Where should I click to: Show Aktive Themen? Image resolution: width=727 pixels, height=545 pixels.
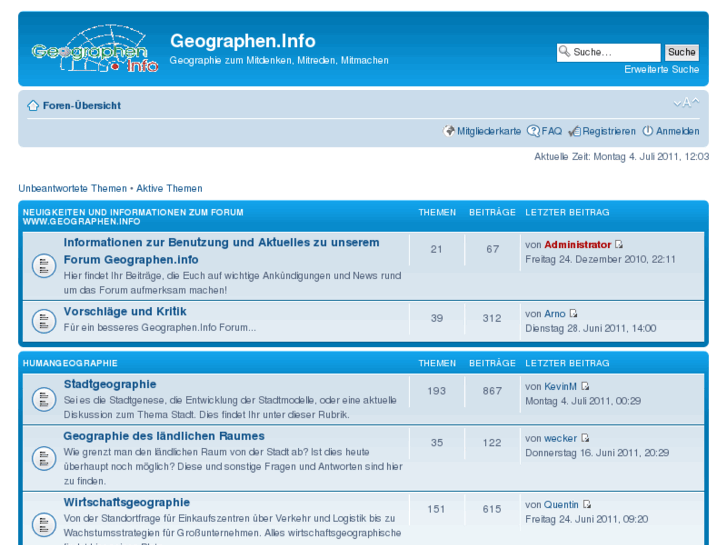click(169, 188)
